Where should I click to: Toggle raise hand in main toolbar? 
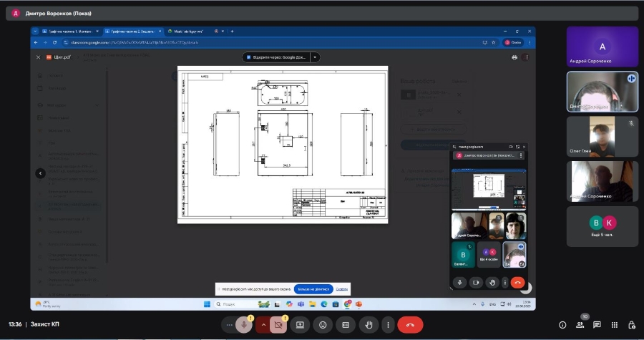(369, 324)
